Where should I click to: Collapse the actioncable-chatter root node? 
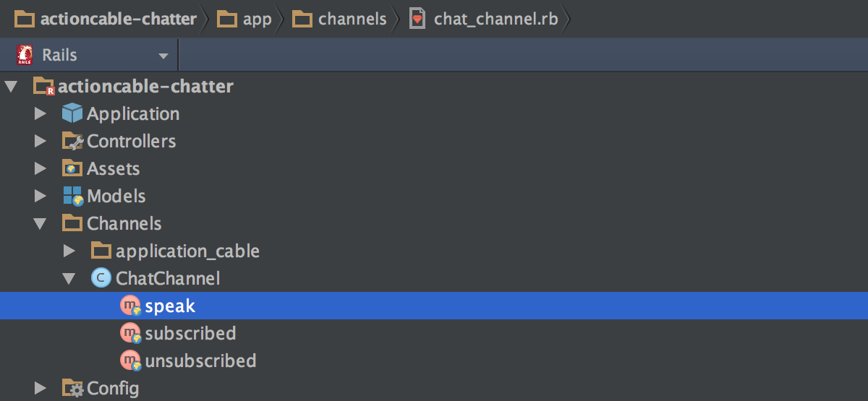pyautogui.click(x=10, y=87)
